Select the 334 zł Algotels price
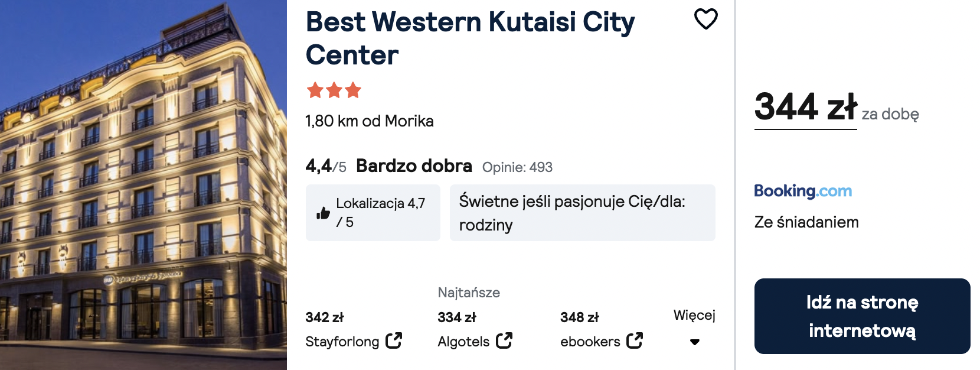The image size is (980, 370). 456,317
